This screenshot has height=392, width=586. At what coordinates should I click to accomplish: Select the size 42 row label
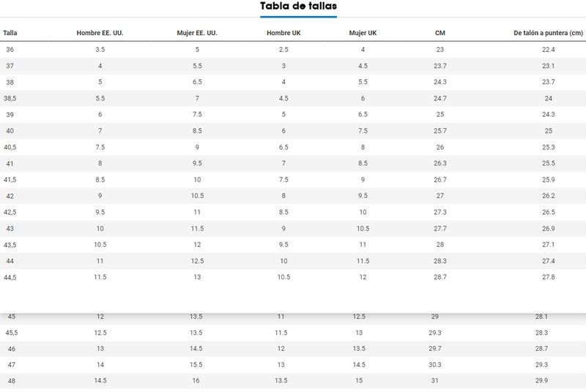coord(10,196)
